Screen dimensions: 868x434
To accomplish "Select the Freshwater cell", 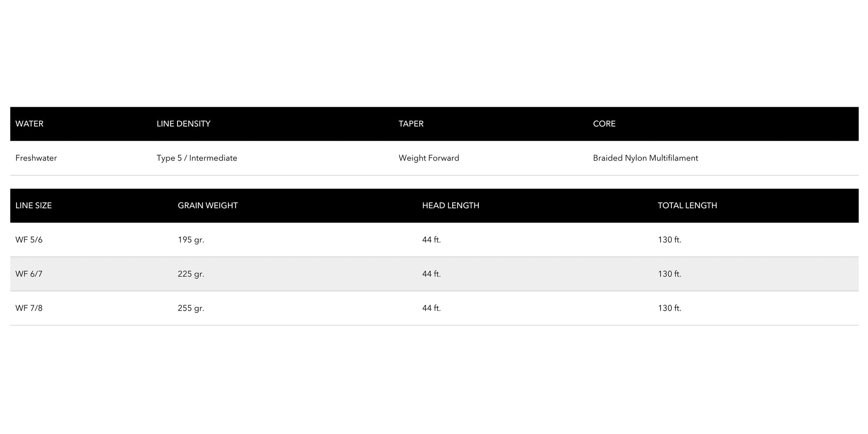I will 36,158.
